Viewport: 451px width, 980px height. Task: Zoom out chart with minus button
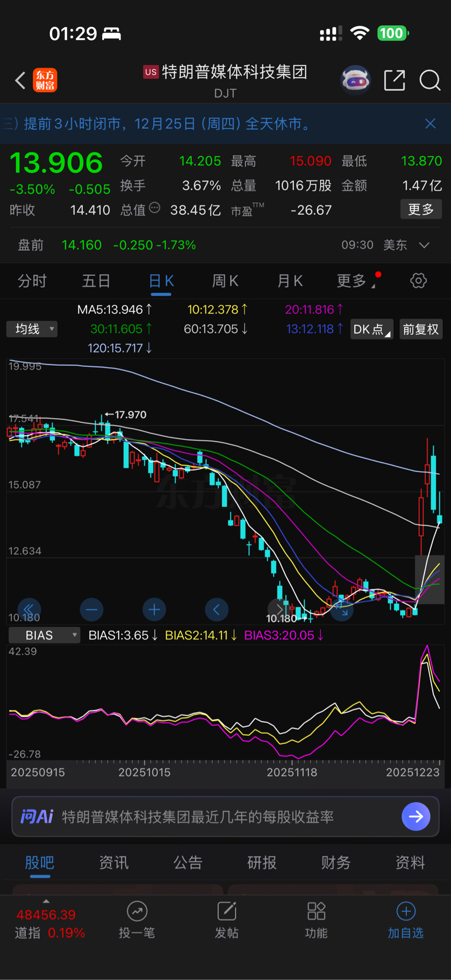coord(92,609)
